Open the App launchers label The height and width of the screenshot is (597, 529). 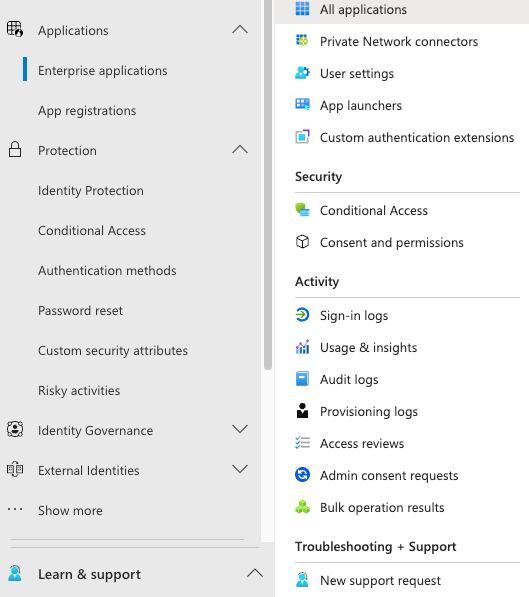(x=361, y=105)
